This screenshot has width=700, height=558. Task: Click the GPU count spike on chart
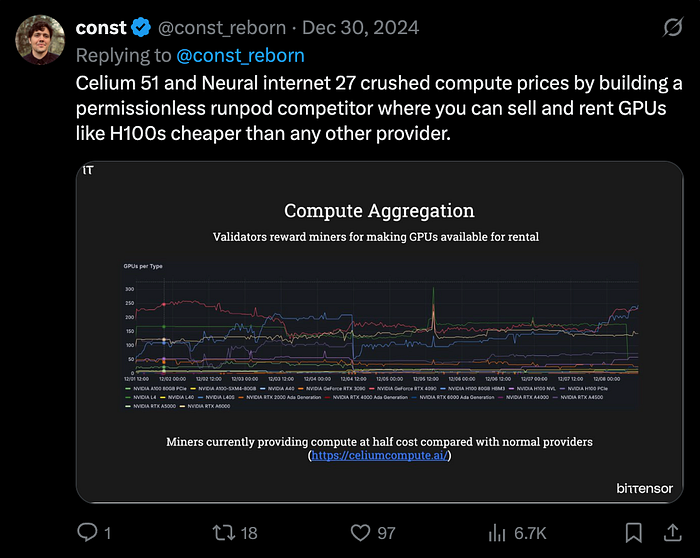pyautogui.click(x=433, y=308)
